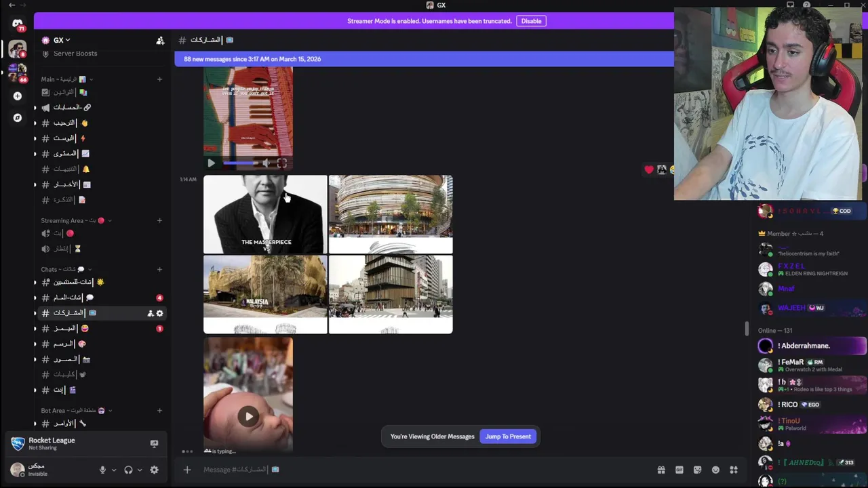Create a channel in Chats category
Screen dimensions: 868x488
click(x=159, y=269)
